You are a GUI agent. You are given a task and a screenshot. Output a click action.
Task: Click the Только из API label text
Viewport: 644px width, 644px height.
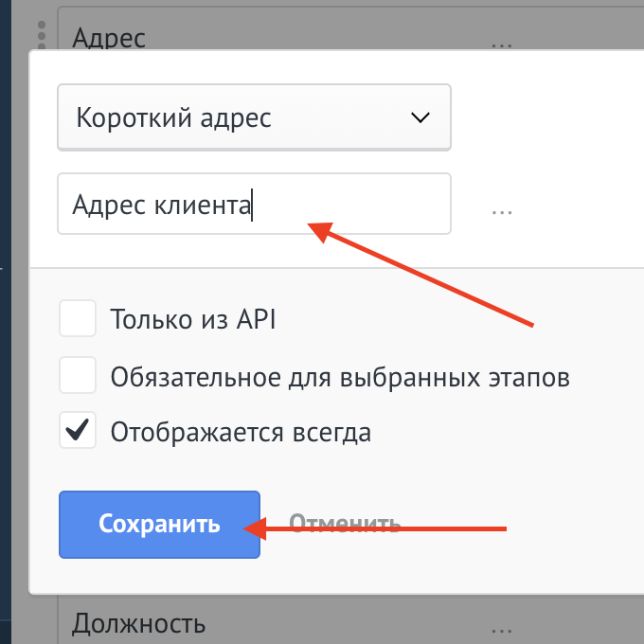click(x=192, y=320)
